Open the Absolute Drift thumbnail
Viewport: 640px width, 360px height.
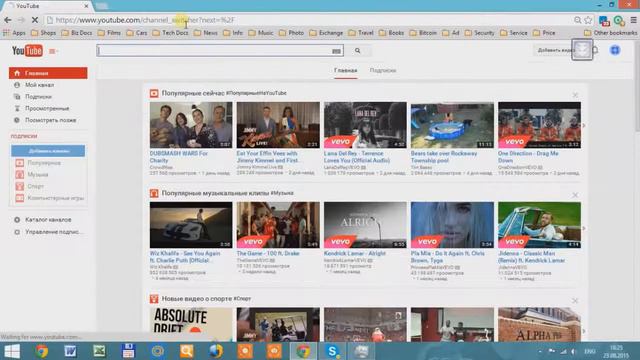coord(191,324)
